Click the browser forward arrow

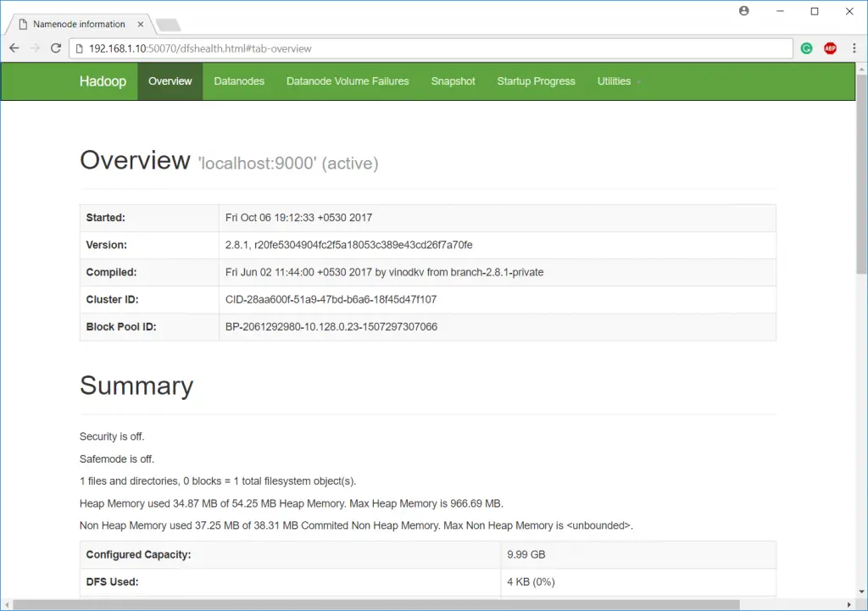coord(35,48)
